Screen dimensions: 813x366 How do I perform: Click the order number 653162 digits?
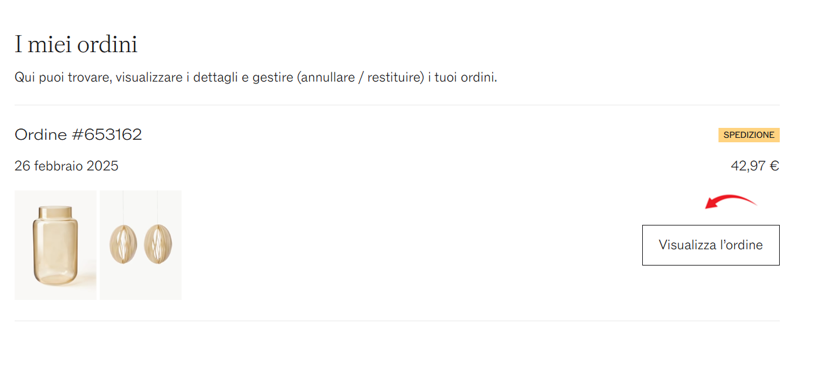pos(113,135)
